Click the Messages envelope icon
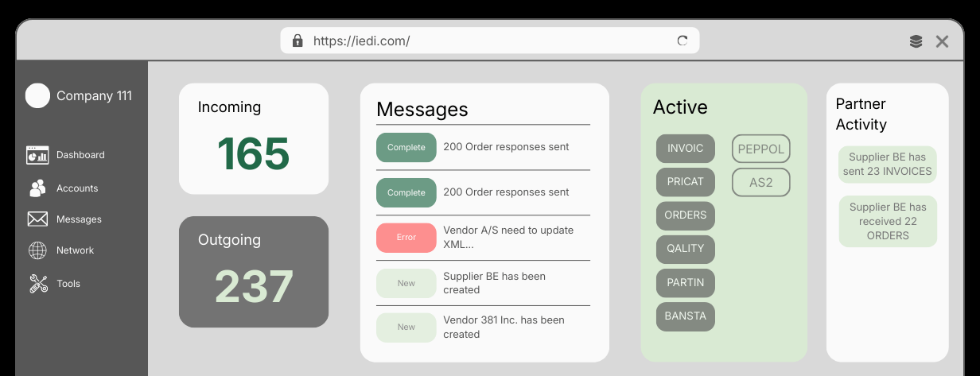 pos(37,219)
